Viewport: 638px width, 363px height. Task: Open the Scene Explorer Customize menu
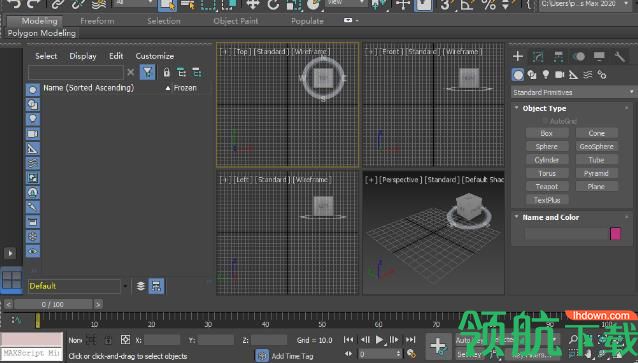[155, 56]
